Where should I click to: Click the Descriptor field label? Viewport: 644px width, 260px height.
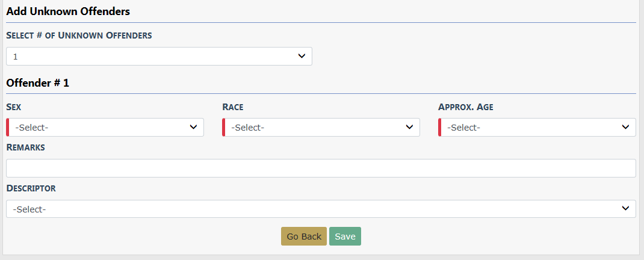pos(31,188)
